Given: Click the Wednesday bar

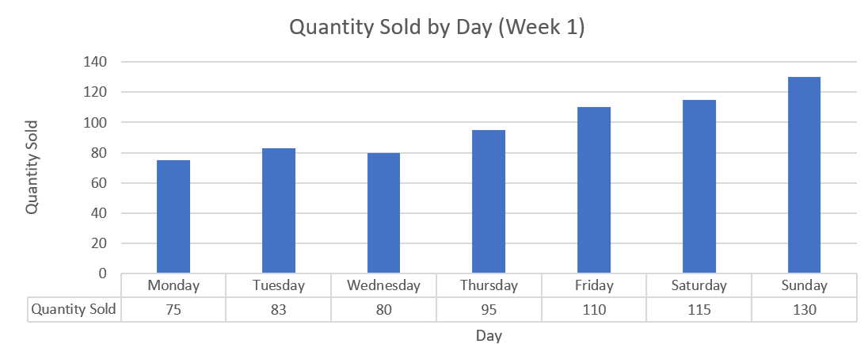Looking at the screenshot, I should [x=383, y=213].
